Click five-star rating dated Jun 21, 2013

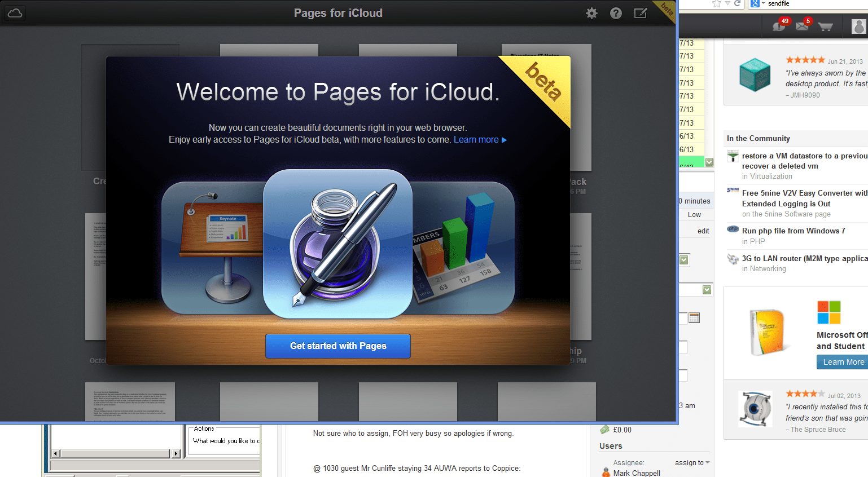(x=805, y=60)
